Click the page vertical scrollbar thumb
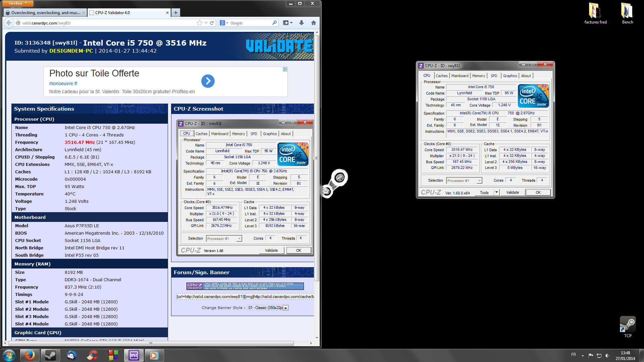The image size is (644, 362). coord(317,158)
